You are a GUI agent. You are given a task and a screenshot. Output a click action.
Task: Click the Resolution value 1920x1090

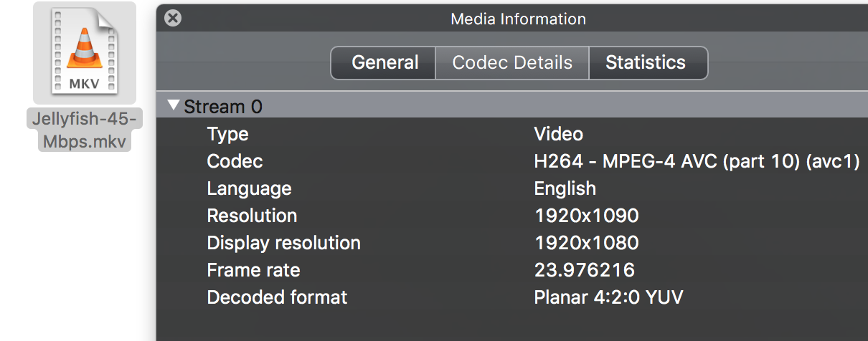pyautogui.click(x=586, y=216)
